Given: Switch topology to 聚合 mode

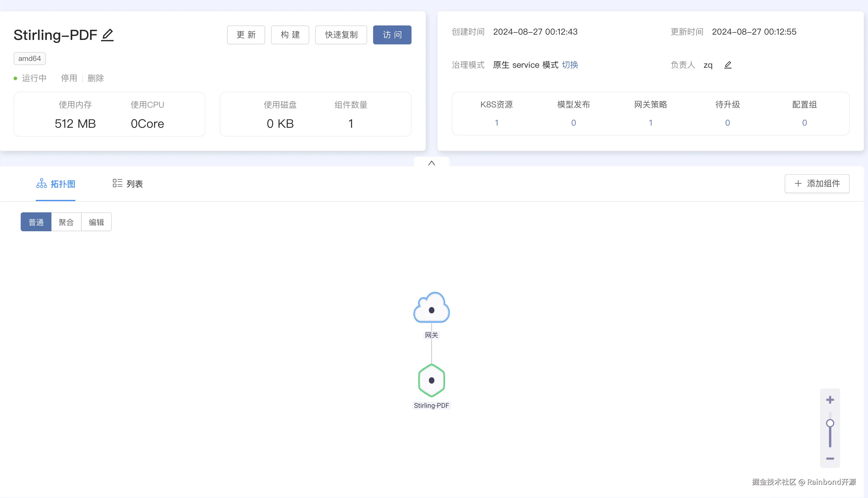Looking at the screenshot, I should [x=66, y=222].
